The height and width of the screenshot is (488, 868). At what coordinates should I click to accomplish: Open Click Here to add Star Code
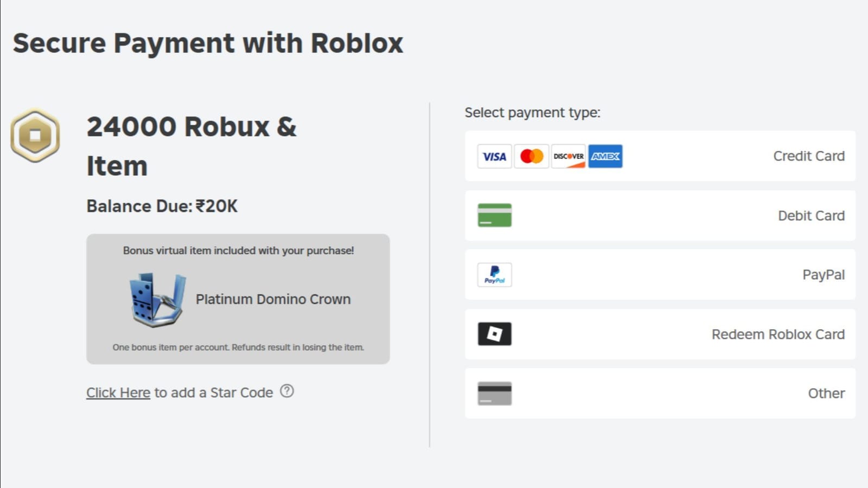pos(118,392)
